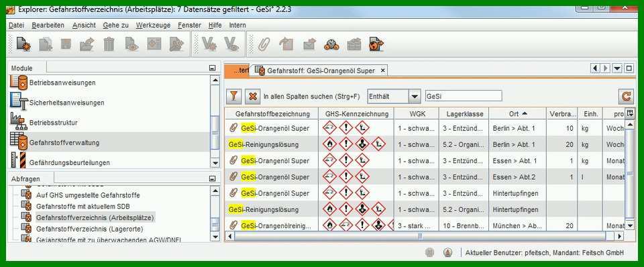Click the horizontal table scrollbar thumb
The height and width of the screenshot is (267, 644).
click(x=419, y=236)
